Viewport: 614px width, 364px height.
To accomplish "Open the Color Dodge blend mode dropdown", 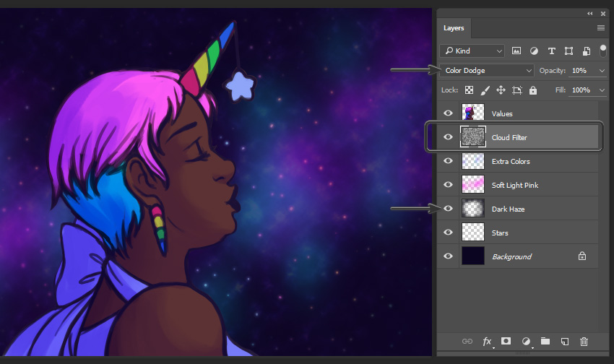I will [x=487, y=71].
